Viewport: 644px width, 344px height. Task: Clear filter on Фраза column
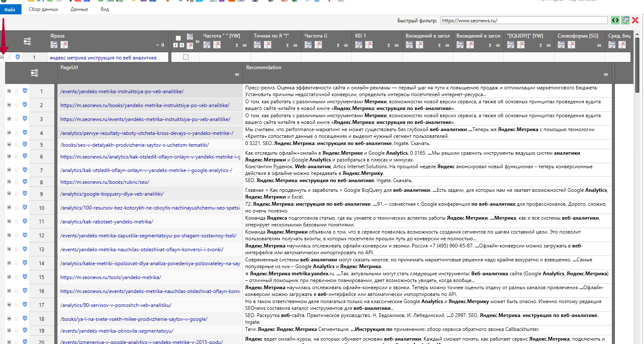click(64, 45)
